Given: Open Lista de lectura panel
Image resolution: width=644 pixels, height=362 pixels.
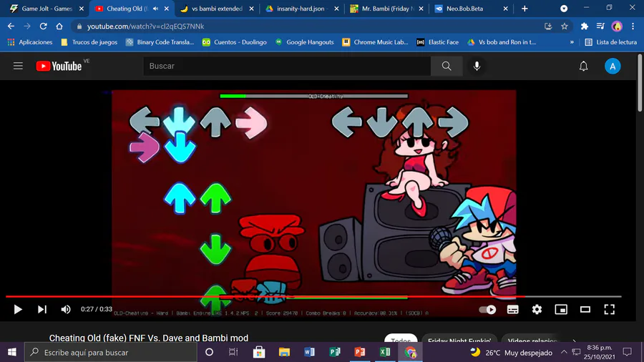Looking at the screenshot, I should point(611,42).
